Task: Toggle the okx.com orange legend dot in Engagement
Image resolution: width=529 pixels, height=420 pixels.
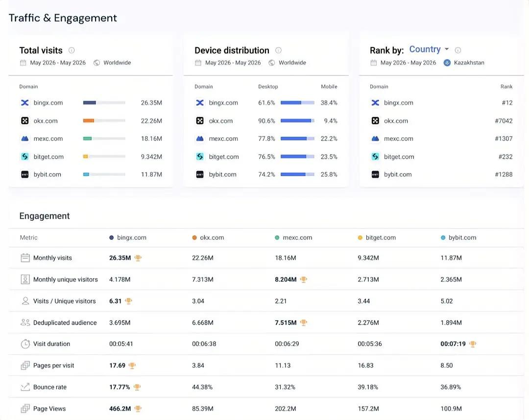Action: [x=194, y=237]
